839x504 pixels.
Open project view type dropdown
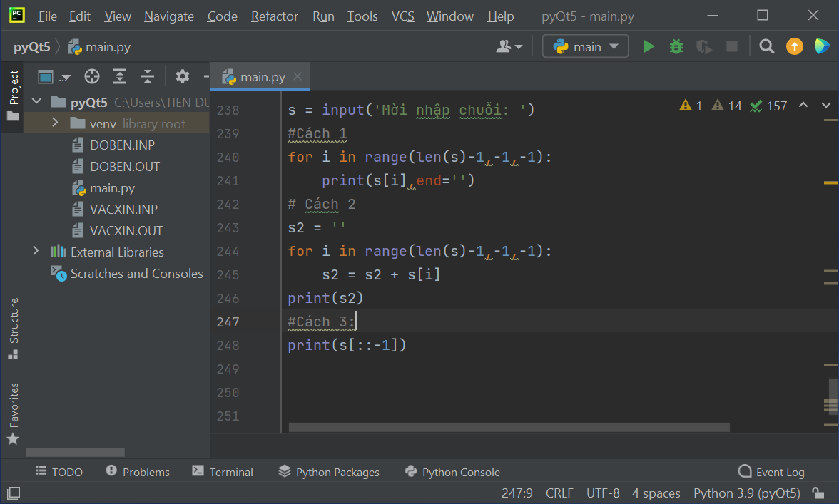tap(54, 77)
